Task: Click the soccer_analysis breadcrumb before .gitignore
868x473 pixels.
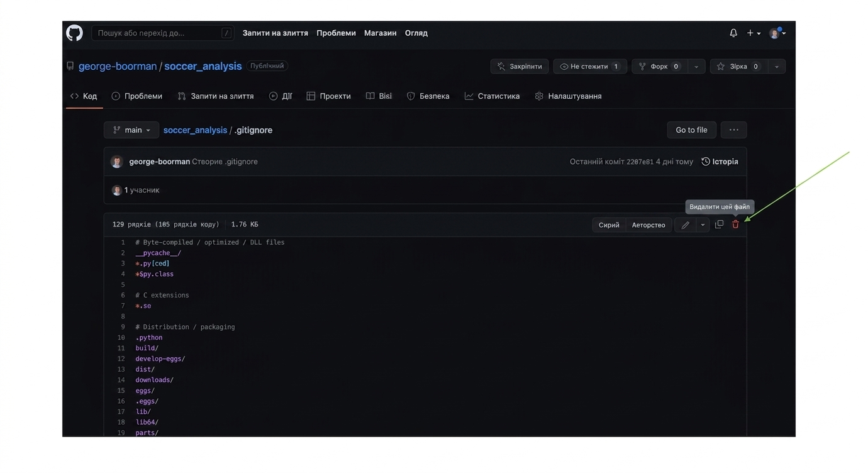Action: click(195, 130)
